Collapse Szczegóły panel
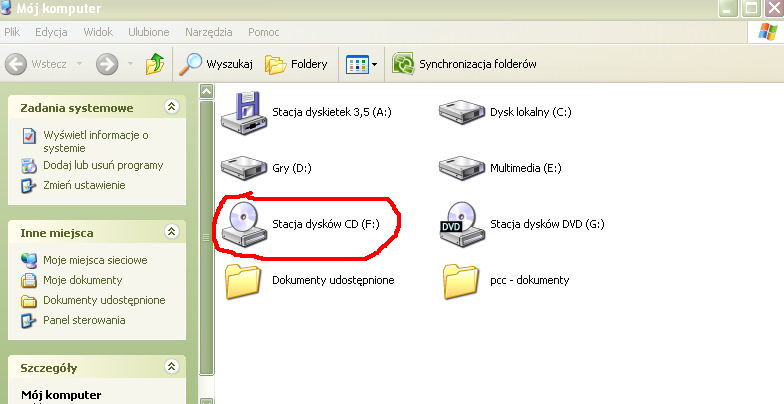Screen dimensions: 784x404 tap(172, 366)
